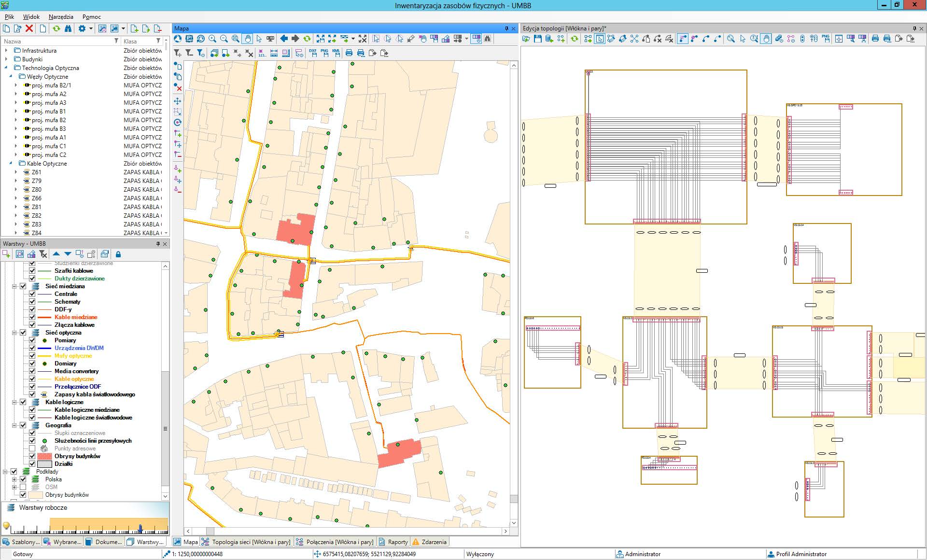Select the arrow pointer tool in Mapa toolbar
Image resolution: width=927 pixels, height=560 pixels.
(259, 39)
